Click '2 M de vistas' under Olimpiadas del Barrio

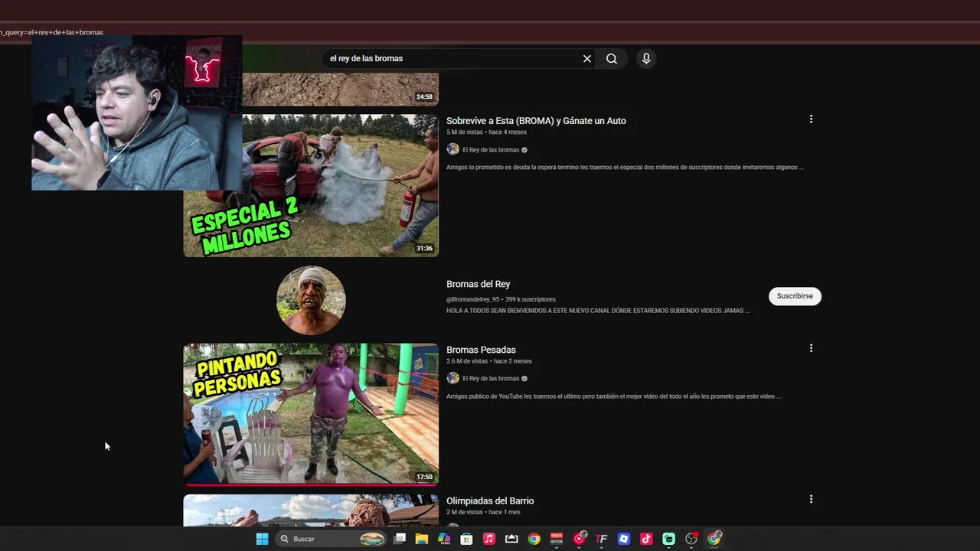(x=465, y=512)
